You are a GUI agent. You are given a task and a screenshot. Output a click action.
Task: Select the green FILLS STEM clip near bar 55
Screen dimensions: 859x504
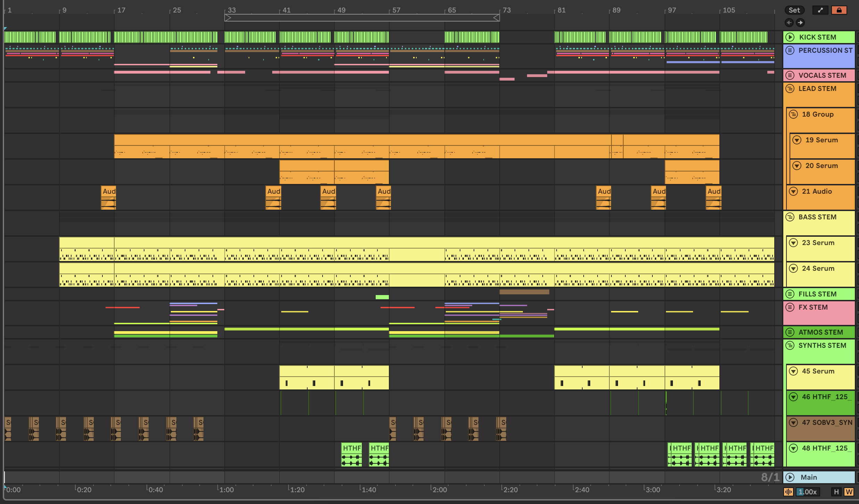(x=382, y=297)
